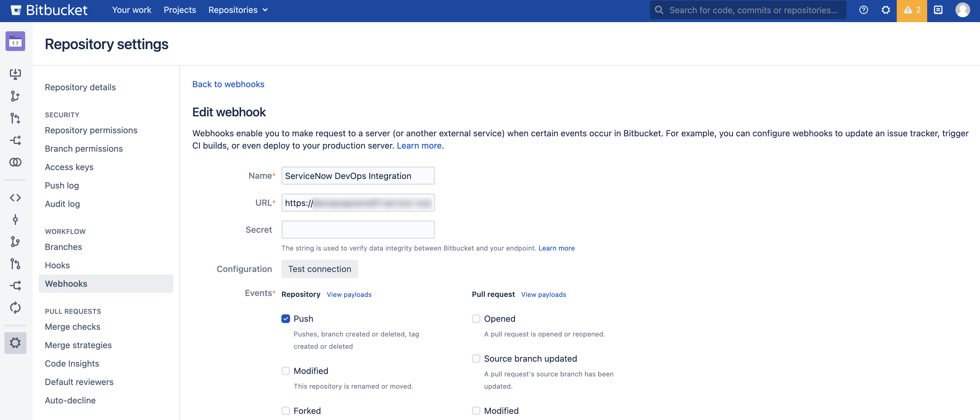Open Your work in top navigation
Image resolution: width=980 pixels, height=420 pixels.
(x=131, y=10)
